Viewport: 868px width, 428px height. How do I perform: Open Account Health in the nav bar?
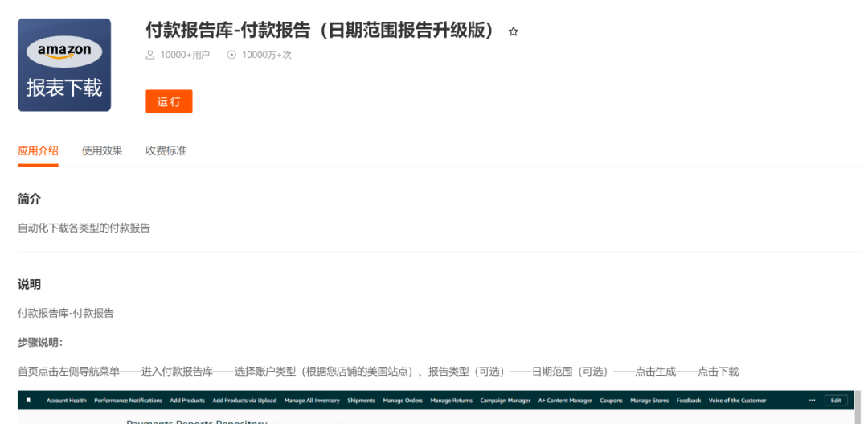tap(67, 401)
